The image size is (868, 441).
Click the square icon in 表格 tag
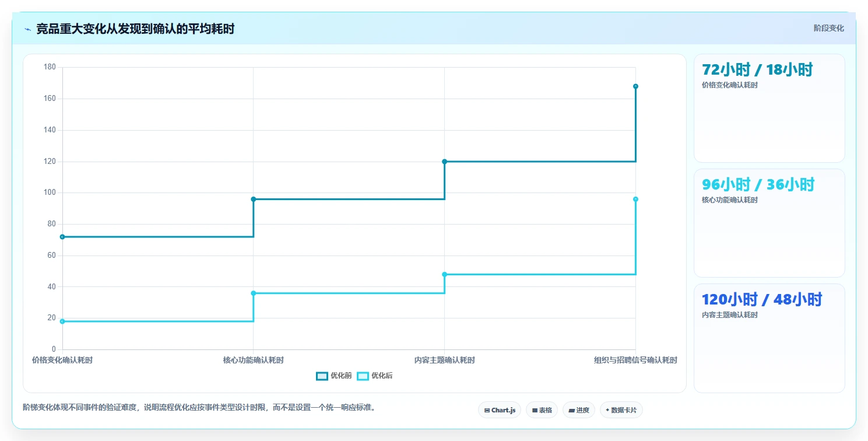(x=535, y=411)
